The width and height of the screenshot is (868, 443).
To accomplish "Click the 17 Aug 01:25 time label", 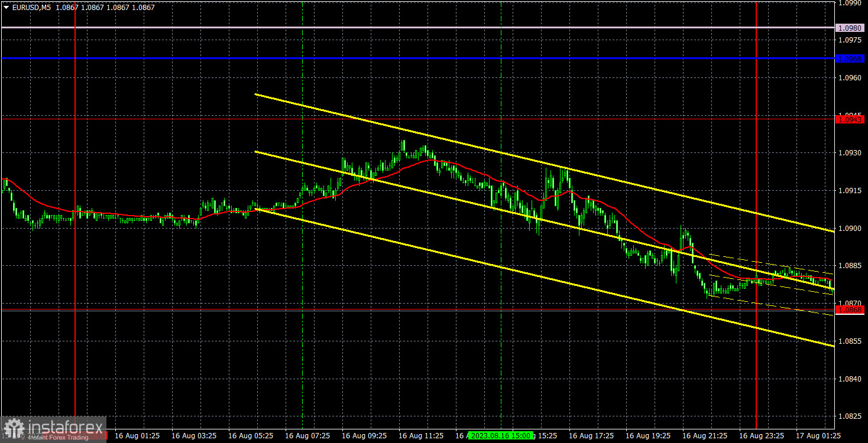I will (818, 435).
